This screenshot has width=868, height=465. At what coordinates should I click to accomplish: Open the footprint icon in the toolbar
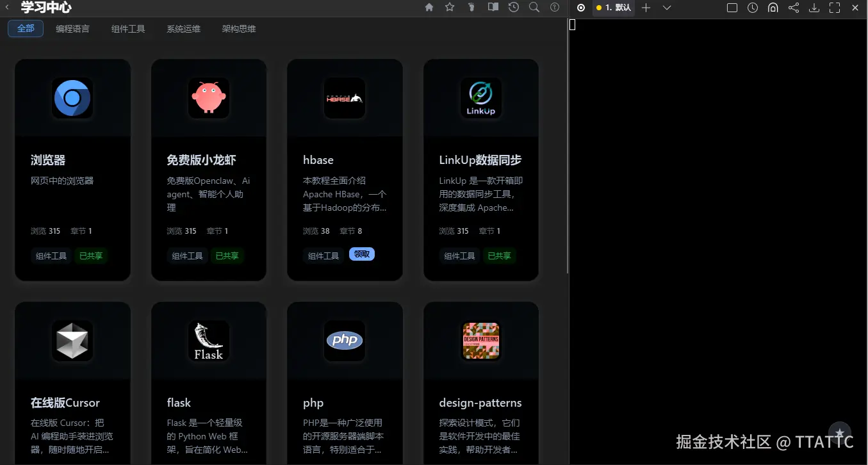(x=471, y=8)
